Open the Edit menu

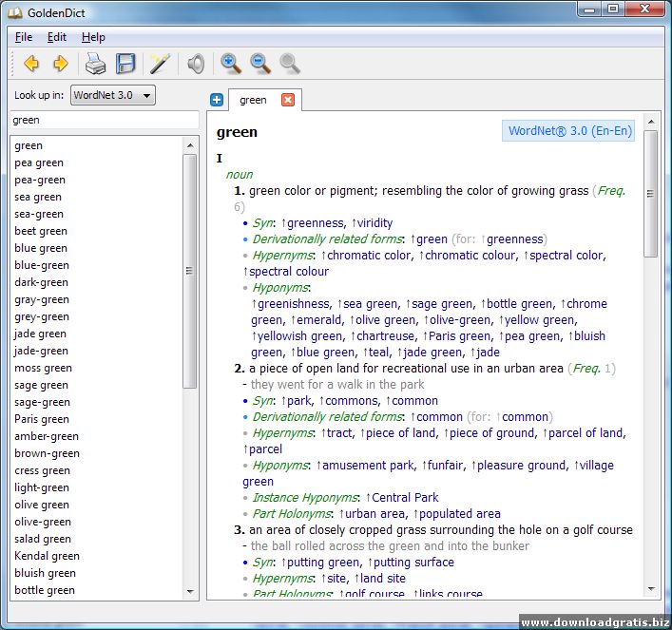(57, 37)
